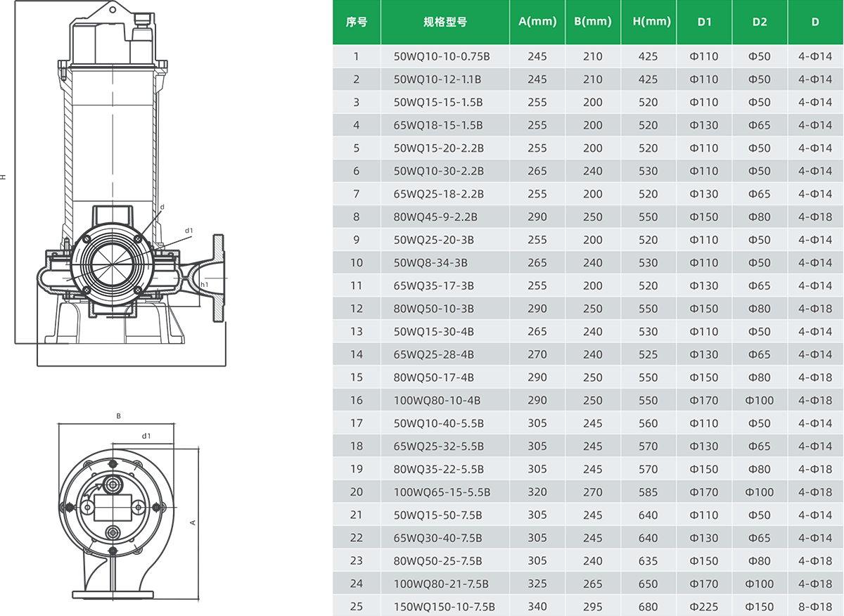844x616 pixels.
Task: Click the B dimension label on top-view drawing
Action: coord(119,416)
